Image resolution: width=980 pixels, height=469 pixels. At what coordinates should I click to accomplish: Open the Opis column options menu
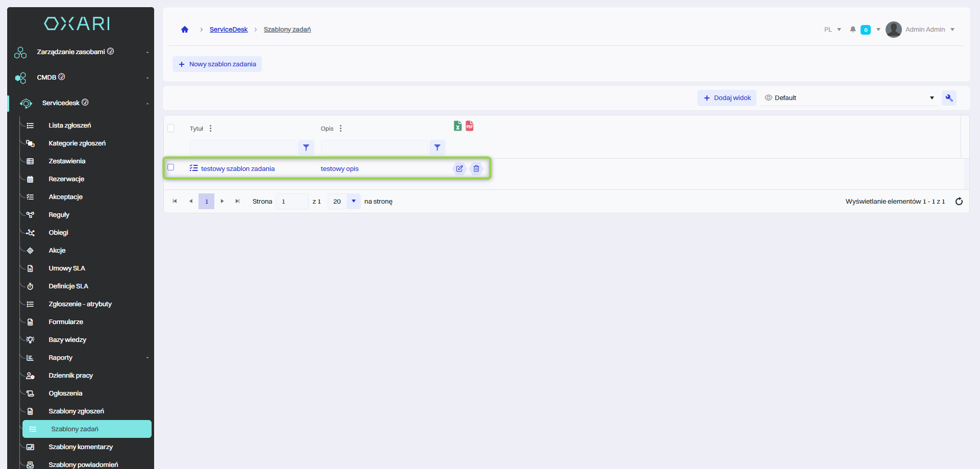pos(340,129)
